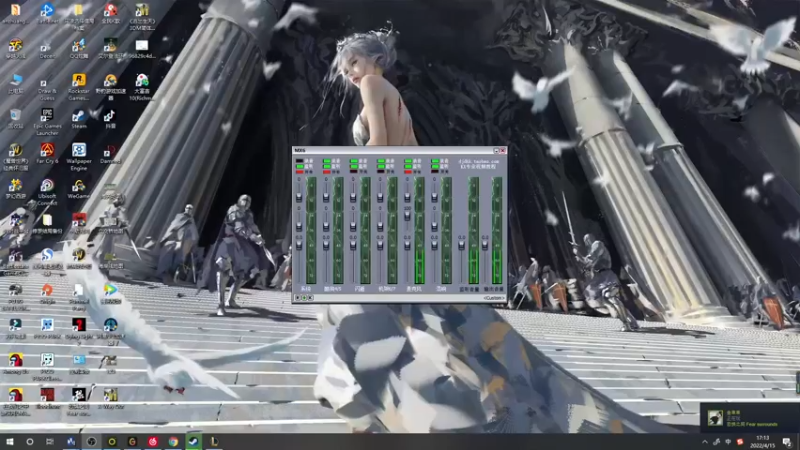
Task: Select the Ubisoft Connect desktop icon
Action: tap(47, 192)
